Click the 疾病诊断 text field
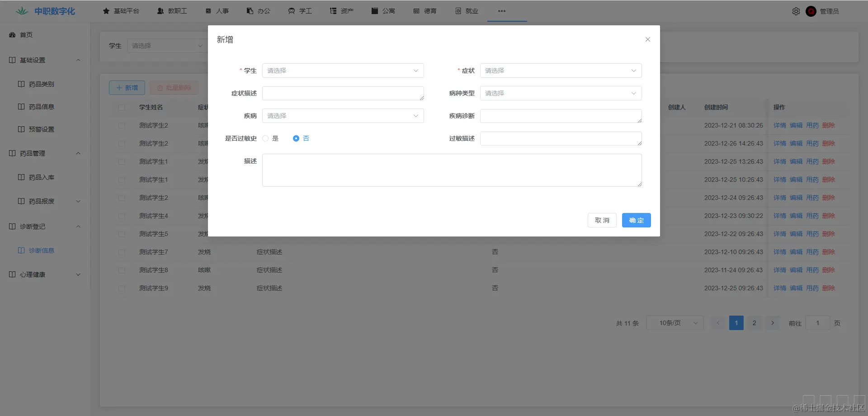Screen dimensions: 868x416 (x=561, y=116)
